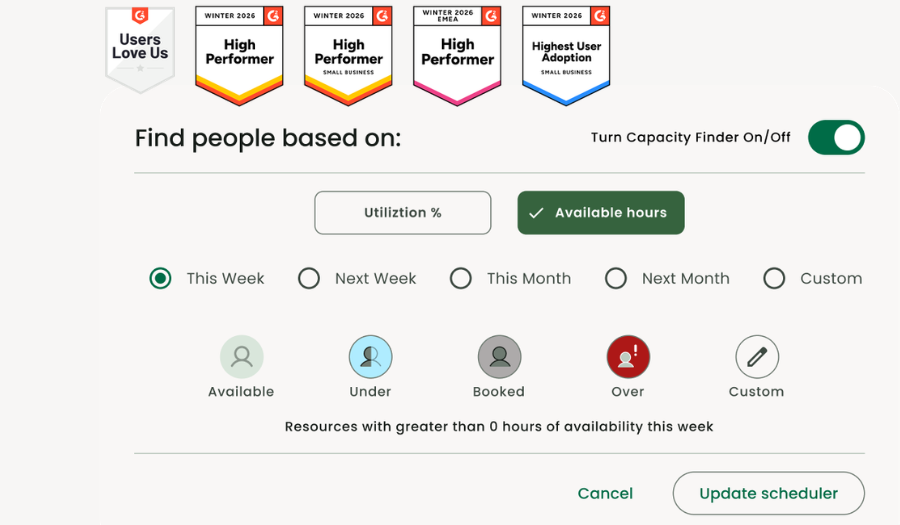The width and height of the screenshot is (900, 525).
Task: Open the Highest User Adoption badge
Action: point(566,54)
